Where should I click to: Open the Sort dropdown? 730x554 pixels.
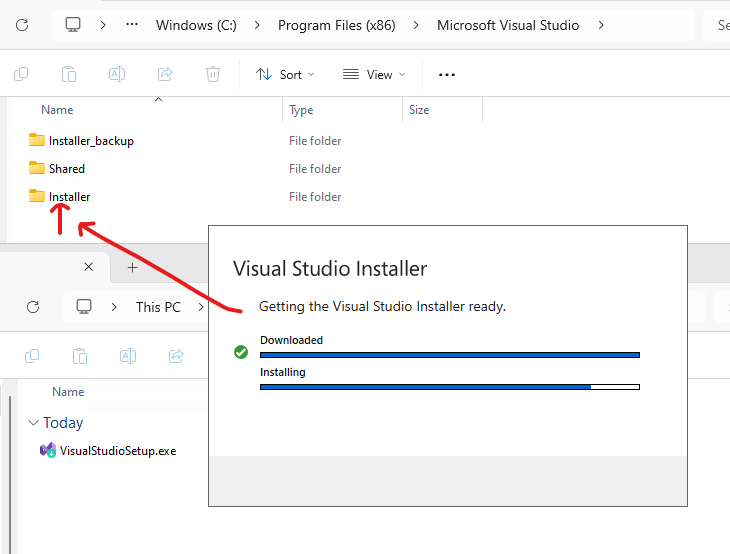pyautogui.click(x=285, y=74)
